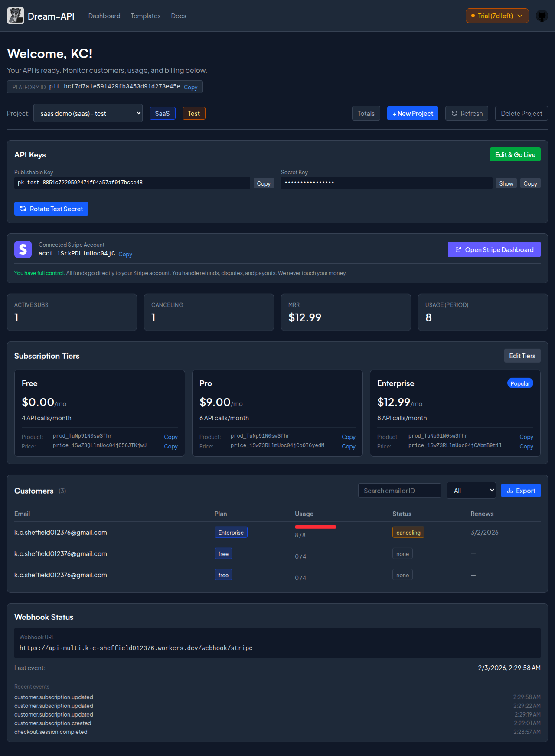Click the customer.subscription.created event
Viewport: 555px width, 756px height.
53,723
